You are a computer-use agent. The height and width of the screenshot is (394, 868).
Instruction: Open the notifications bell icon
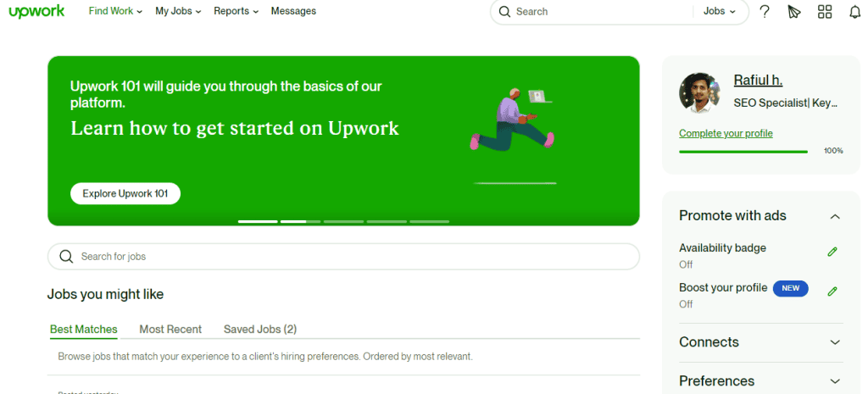tap(854, 12)
